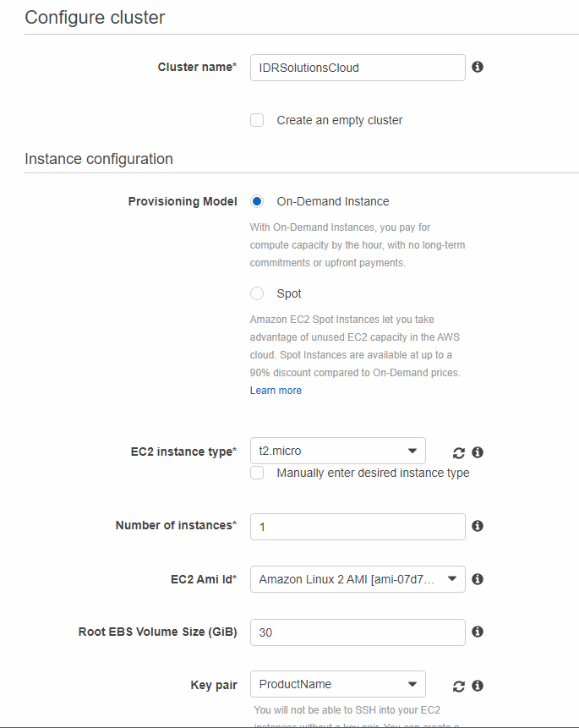The height and width of the screenshot is (728, 579).
Task: Click the Configure cluster section heading
Action: 95,17
